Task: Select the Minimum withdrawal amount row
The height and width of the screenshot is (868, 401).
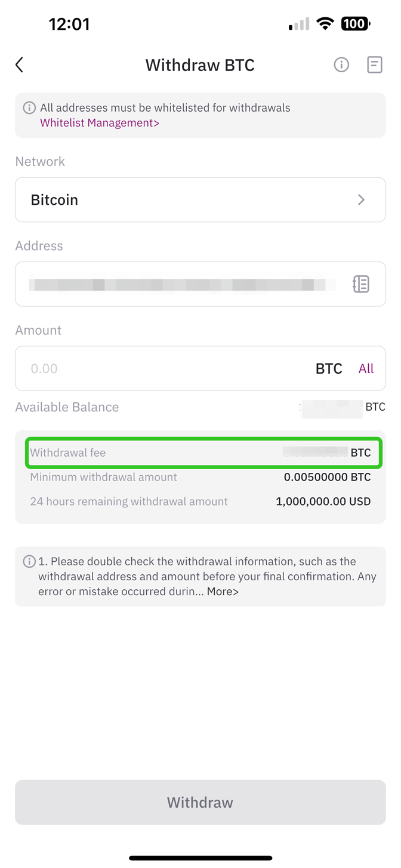Action: [200, 477]
